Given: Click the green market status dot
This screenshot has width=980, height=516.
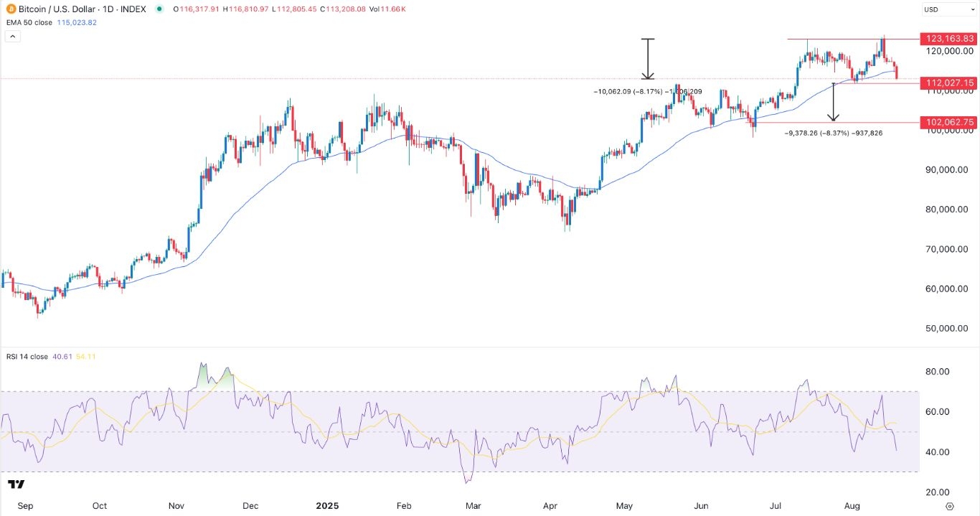Looking at the screenshot, I should (158, 9).
